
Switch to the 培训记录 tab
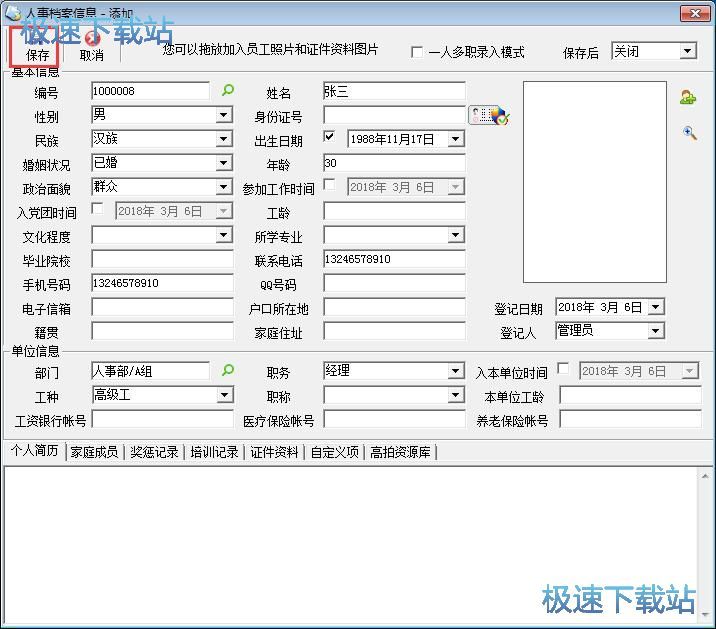pos(214,452)
